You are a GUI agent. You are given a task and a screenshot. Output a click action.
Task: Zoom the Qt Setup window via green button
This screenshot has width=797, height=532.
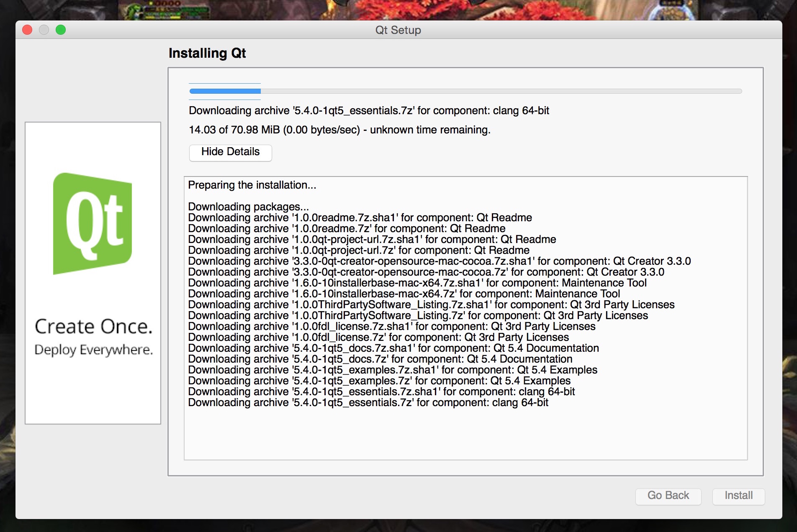click(x=61, y=30)
